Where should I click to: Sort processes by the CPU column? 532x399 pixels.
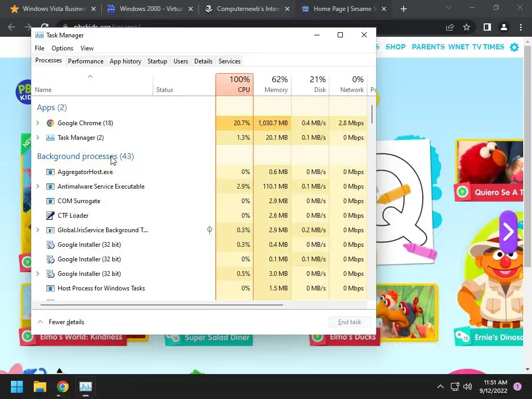coord(234,85)
